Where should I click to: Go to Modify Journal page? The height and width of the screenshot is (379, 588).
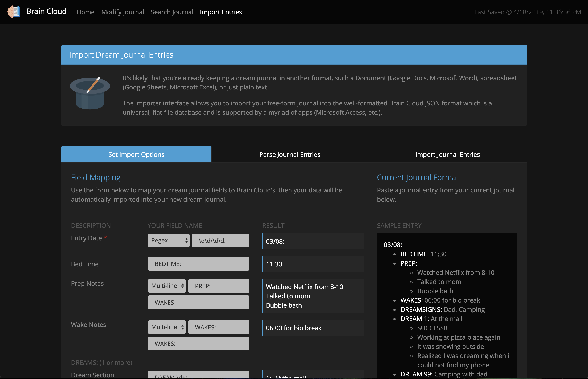[122, 12]
